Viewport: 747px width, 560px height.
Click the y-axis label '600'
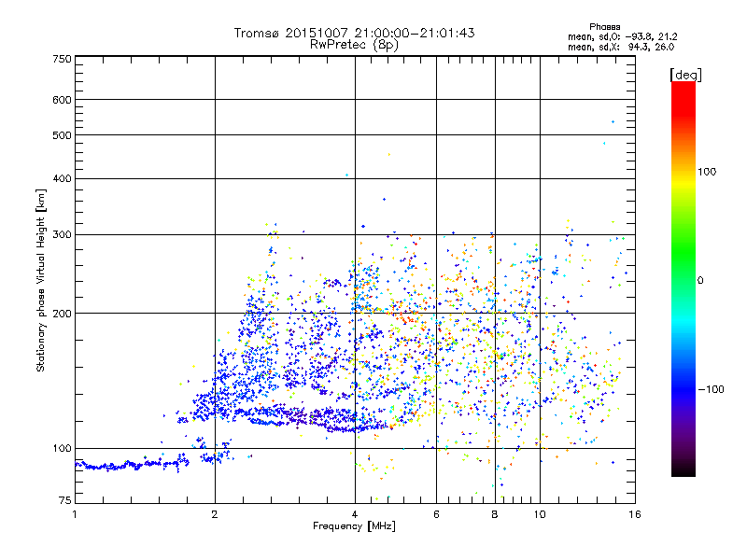(62, 100)
